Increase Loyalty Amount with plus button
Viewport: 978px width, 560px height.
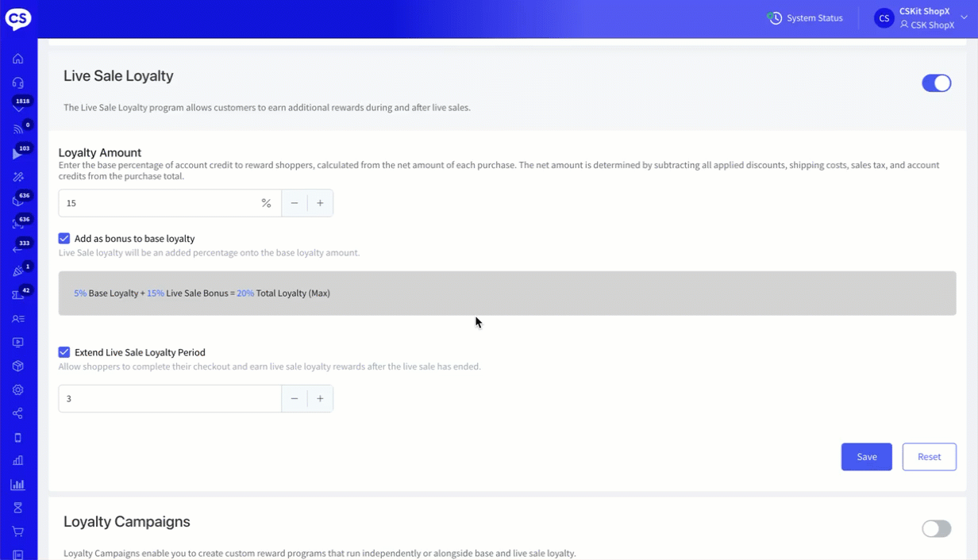320,203
